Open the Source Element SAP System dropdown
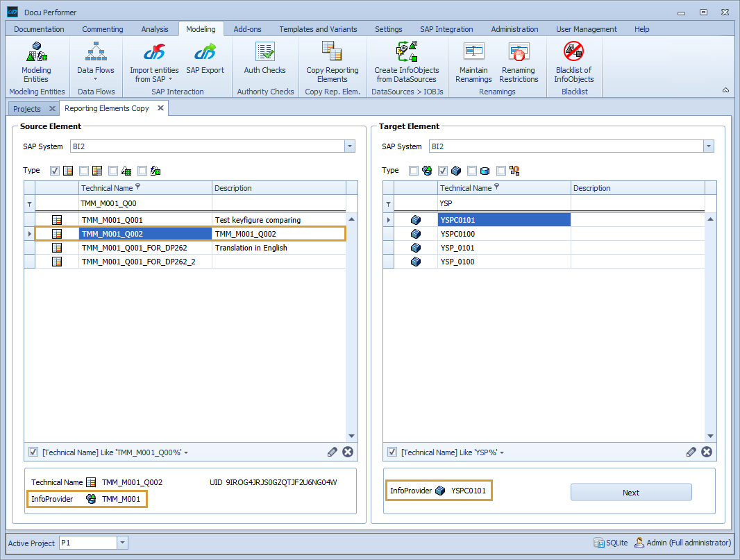 (x=350, y=146)
